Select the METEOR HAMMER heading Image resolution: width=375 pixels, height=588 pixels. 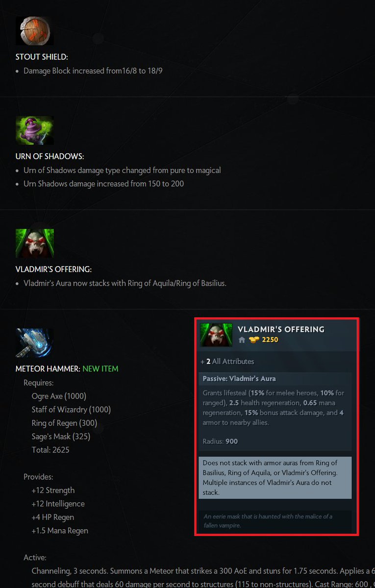(48, 368)
